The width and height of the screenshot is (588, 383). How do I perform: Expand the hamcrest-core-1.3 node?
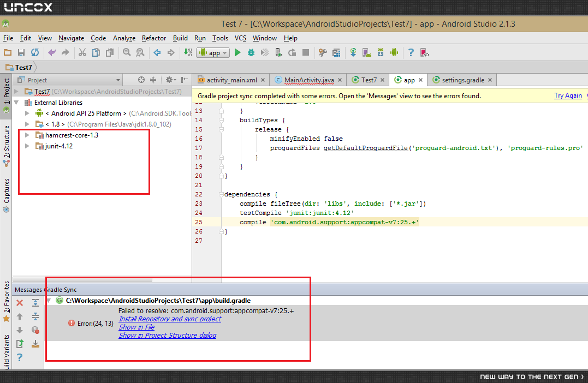pyautogui.click(x=27, y=135)
